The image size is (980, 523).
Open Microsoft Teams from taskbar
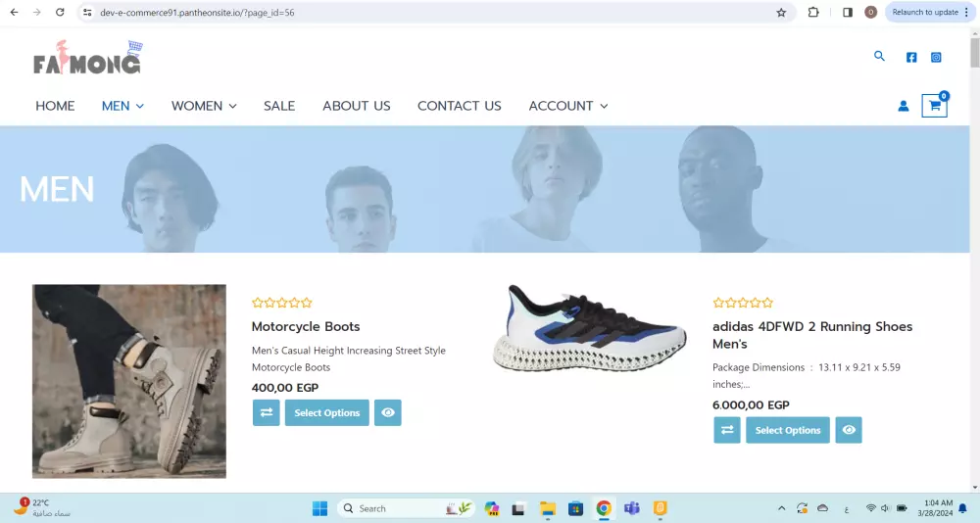point(632,508)
